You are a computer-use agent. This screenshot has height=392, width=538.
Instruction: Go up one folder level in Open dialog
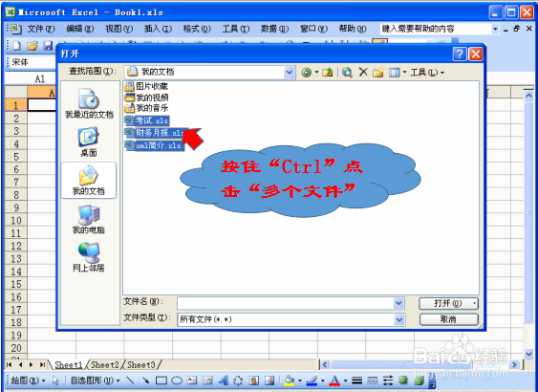click(328, 73)
